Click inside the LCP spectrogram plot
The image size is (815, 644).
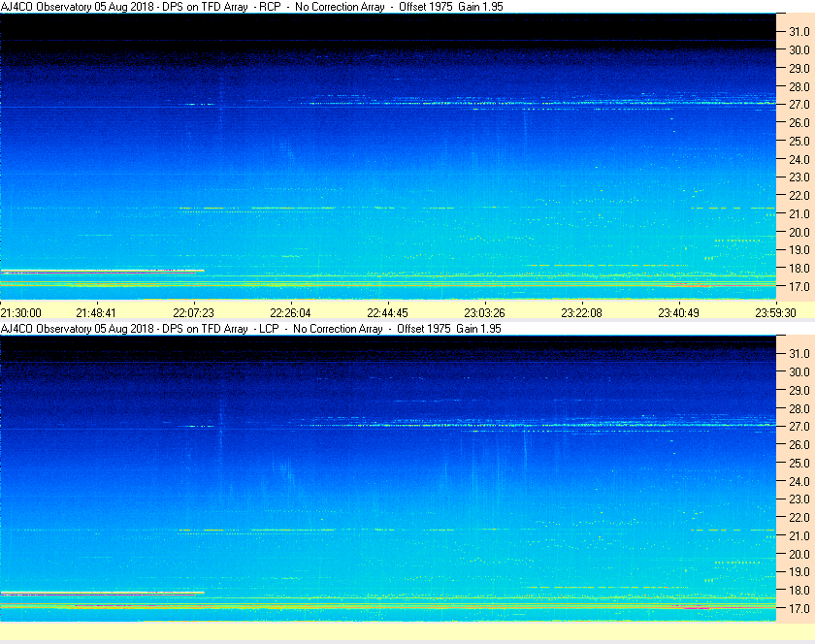tap(388, 478)
